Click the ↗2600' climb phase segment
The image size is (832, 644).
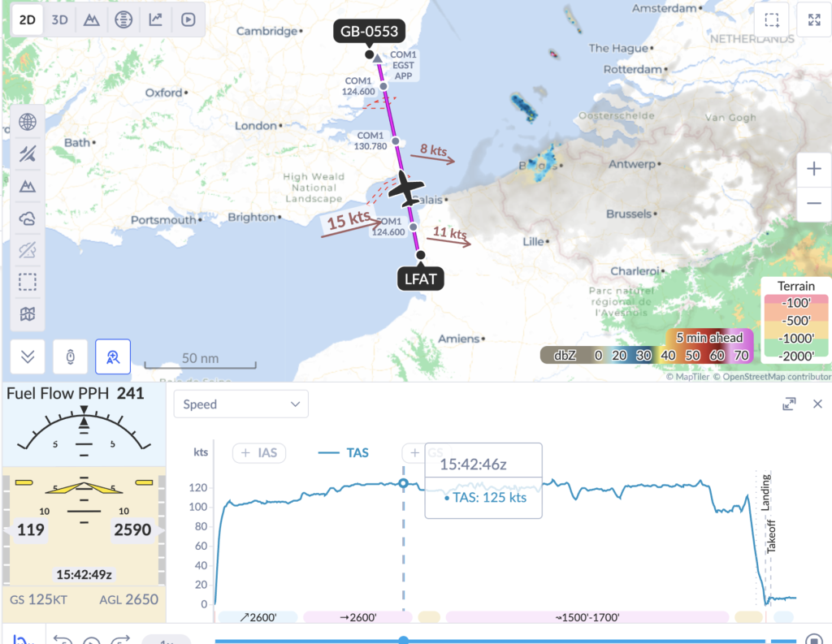[258, 617]
